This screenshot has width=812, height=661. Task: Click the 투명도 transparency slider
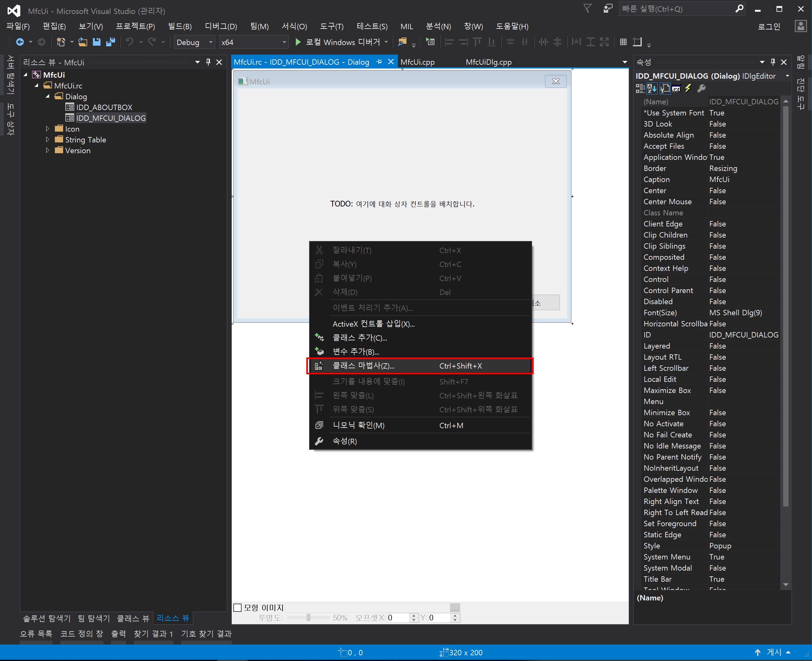309,618
